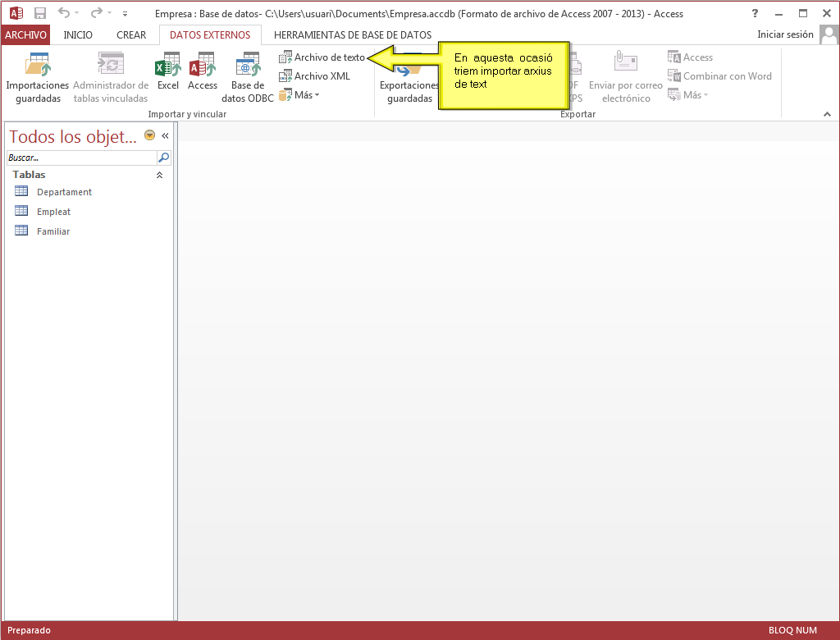Import Archivo de texto

(322, 57)
